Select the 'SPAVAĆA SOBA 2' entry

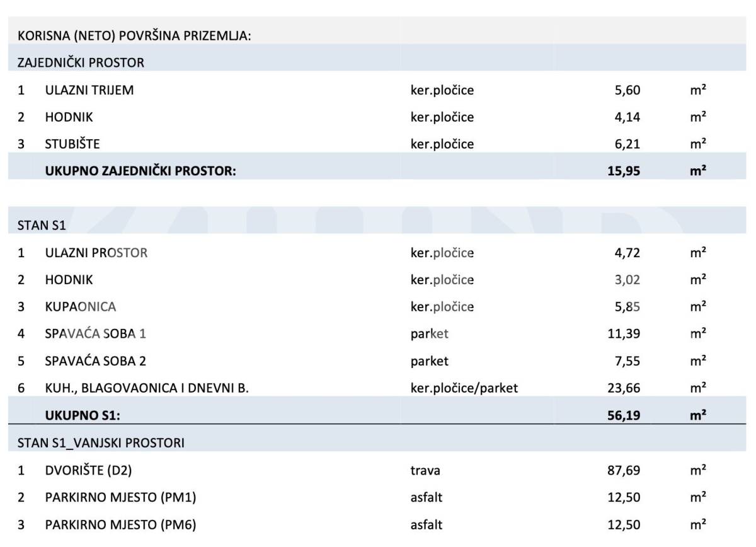point(96,361)
